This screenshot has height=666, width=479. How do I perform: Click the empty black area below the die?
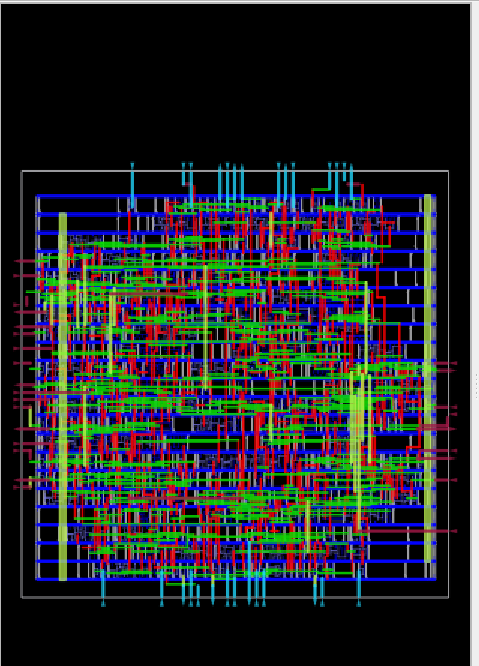tap(236, 637)
